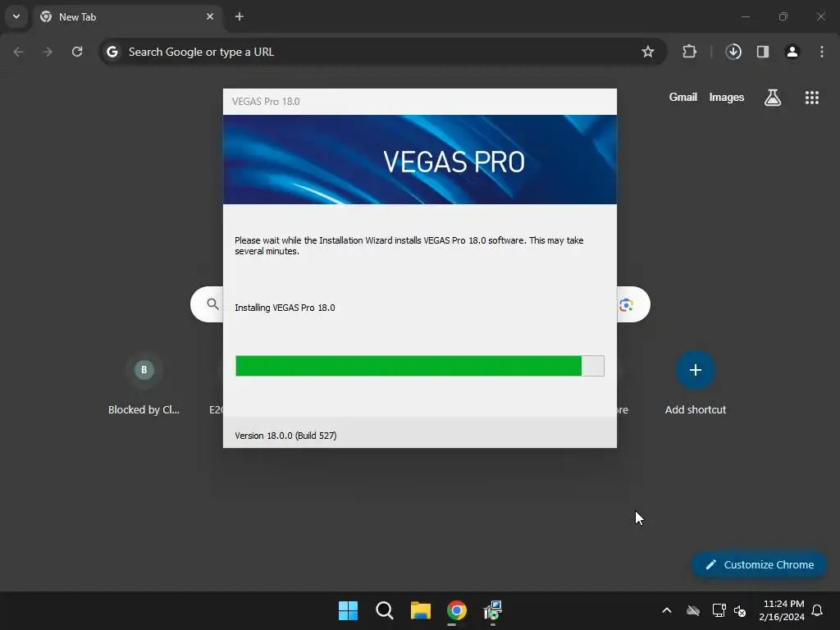Switch to Chrome in the taskbar
This screenshot has height=630, width=840.
(x=457, y=610)
